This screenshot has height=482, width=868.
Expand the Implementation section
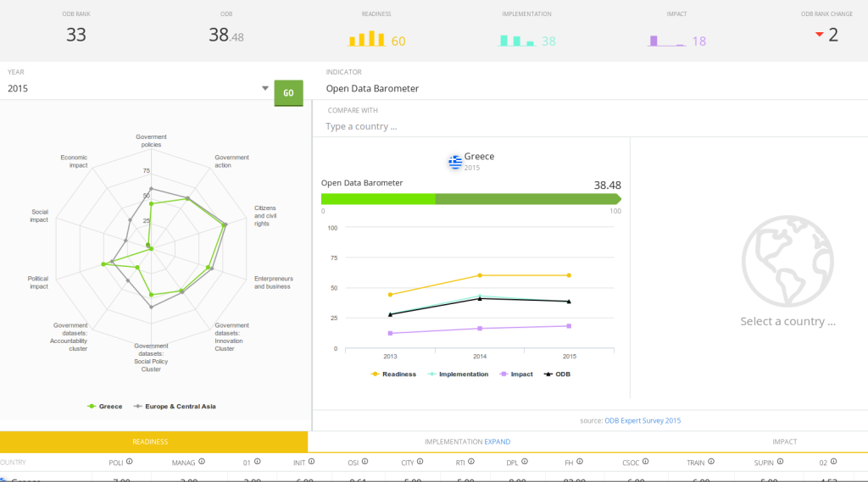click(497, 441)
